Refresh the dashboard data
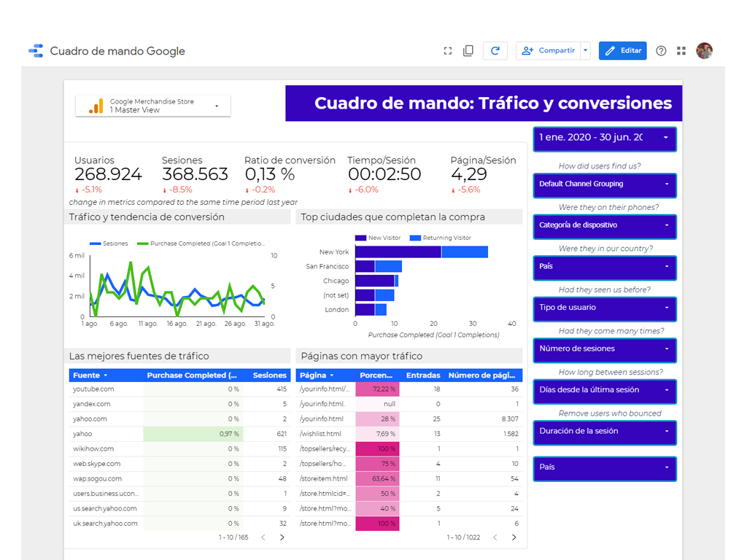 (495, 51)
